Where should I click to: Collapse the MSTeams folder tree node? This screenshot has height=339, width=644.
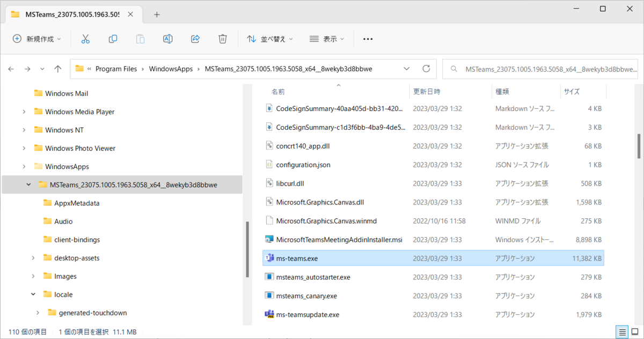pos(28,185)
